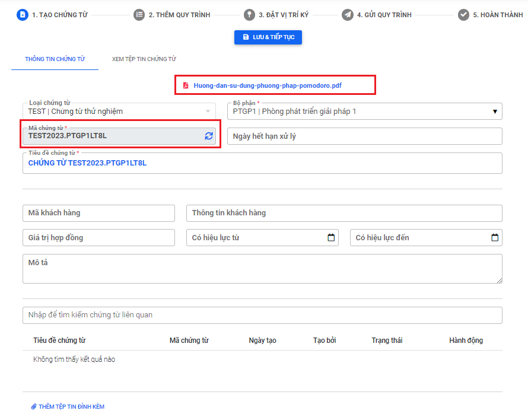
Task: Click the paperclip attachment icon
Action: pos(34,406)
